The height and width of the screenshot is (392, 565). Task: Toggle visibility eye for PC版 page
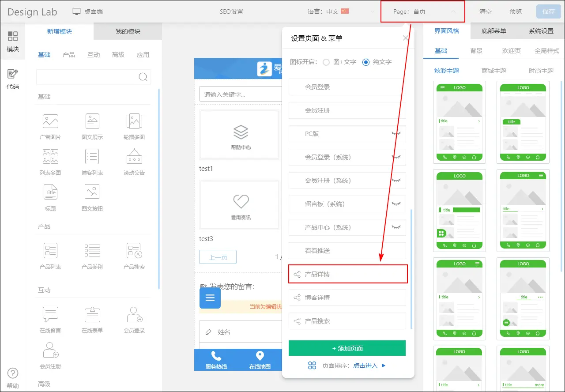coord(396,134)
